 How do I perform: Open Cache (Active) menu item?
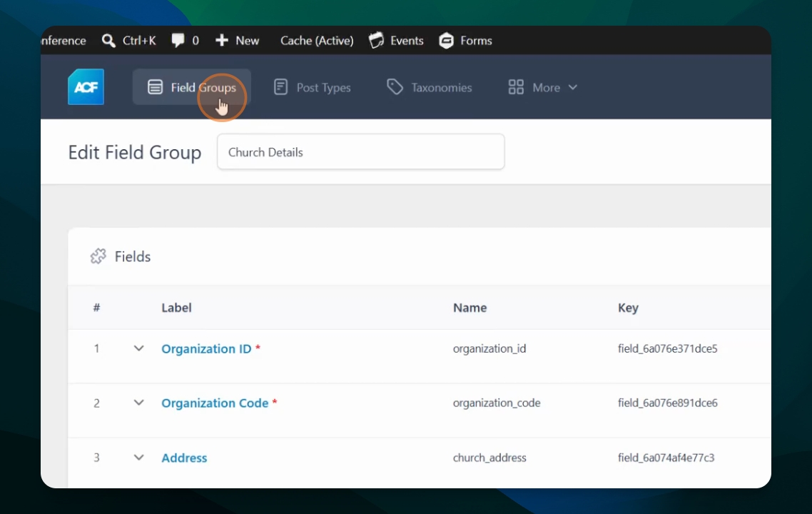pyautogui.click(x=317, y=41)
